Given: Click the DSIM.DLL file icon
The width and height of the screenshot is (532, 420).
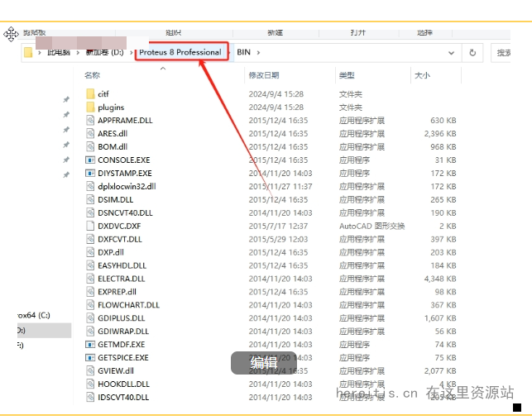Looking at the screenshot, I should click(x=90, y=199).
